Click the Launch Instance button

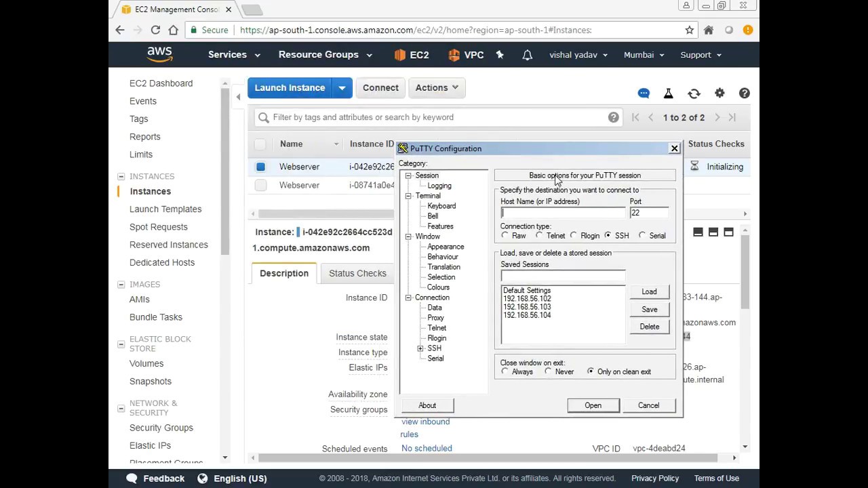coord(290,87)
